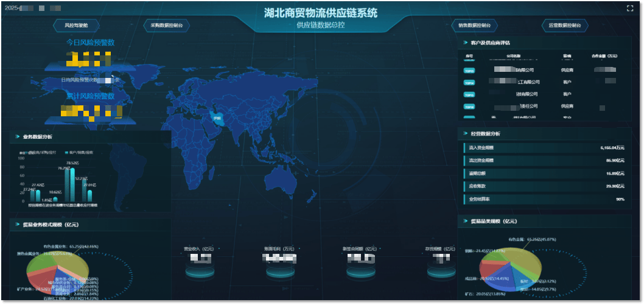Click the 湖北商贸物流供应链系统 title
Viewport: 644px width, 305px height.
click(321, 13)
